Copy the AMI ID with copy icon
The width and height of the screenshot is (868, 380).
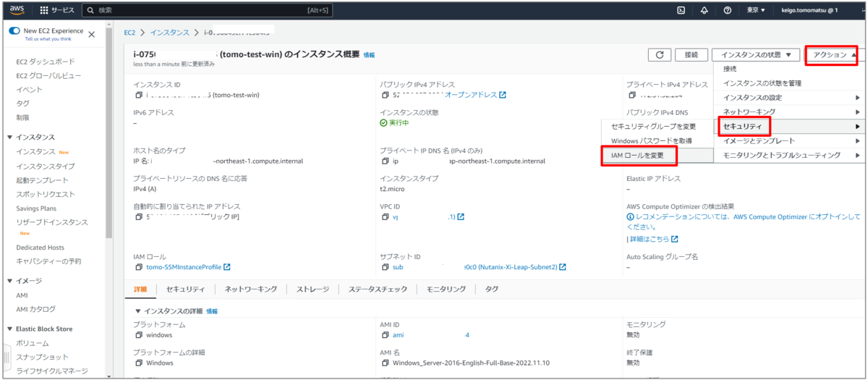385,335
